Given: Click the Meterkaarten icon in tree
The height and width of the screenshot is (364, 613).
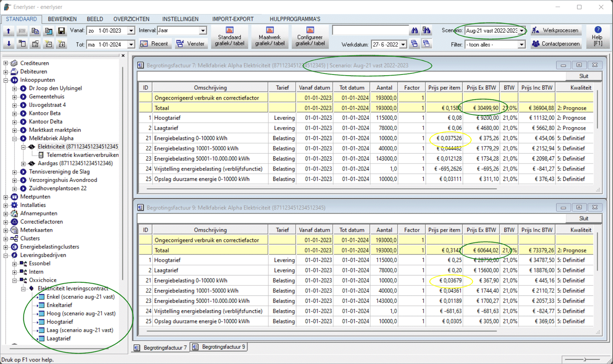Looking at the screenshot, I should (x=14, y=230).
